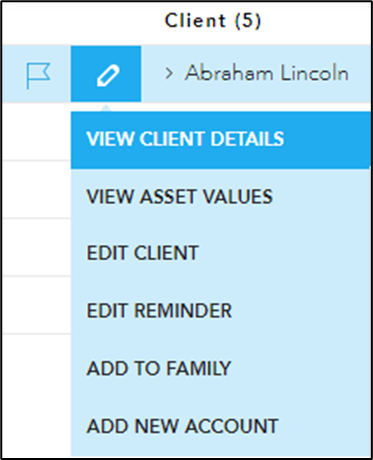The width and height of the screenshot is (373, 460).
Task: Select the Abraham Lincoln client name
Action: (x=267, y=73)
